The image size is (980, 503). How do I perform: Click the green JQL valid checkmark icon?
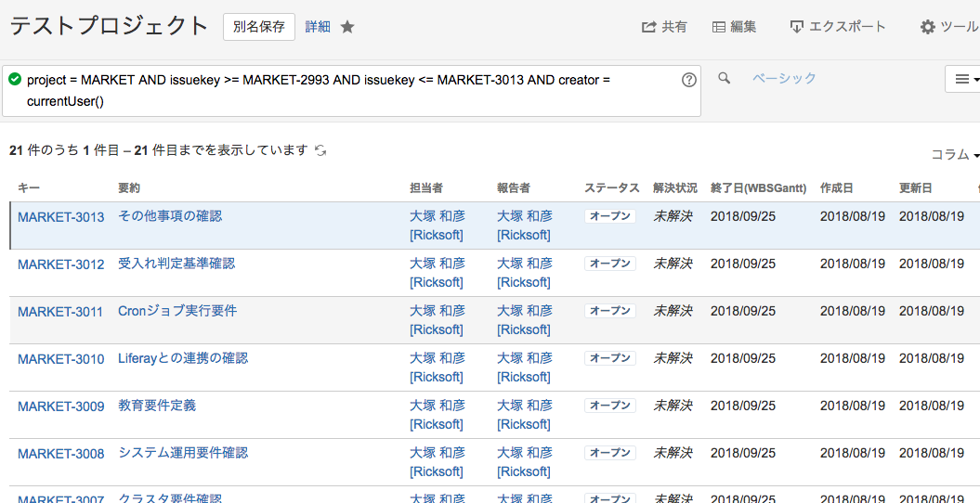15,79
